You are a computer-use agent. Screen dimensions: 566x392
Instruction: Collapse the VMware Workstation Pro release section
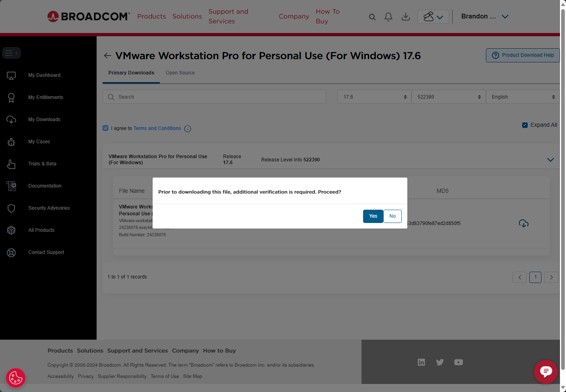[551, 160]
